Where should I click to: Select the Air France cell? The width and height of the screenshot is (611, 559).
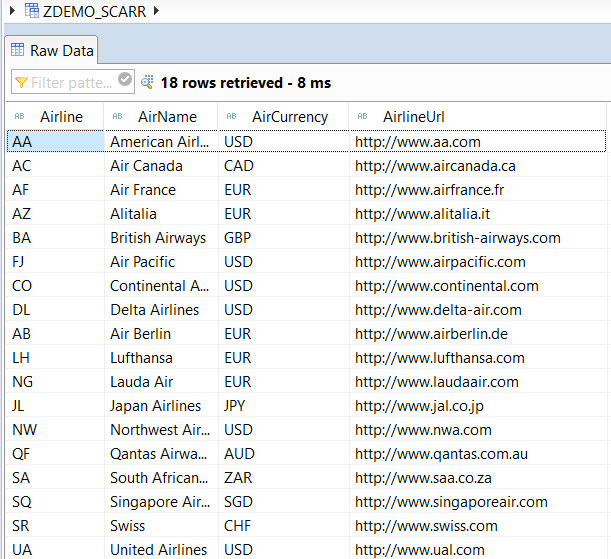tap(161, 190)
